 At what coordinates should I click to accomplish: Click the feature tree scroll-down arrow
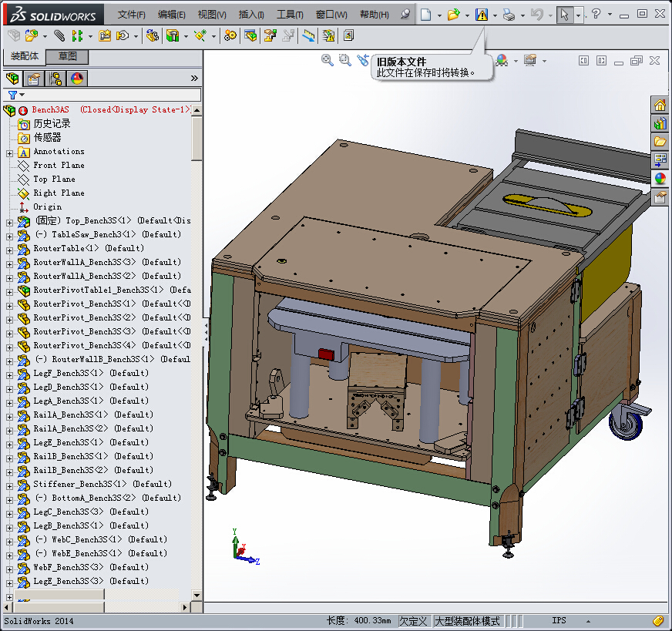pos(197,595)
